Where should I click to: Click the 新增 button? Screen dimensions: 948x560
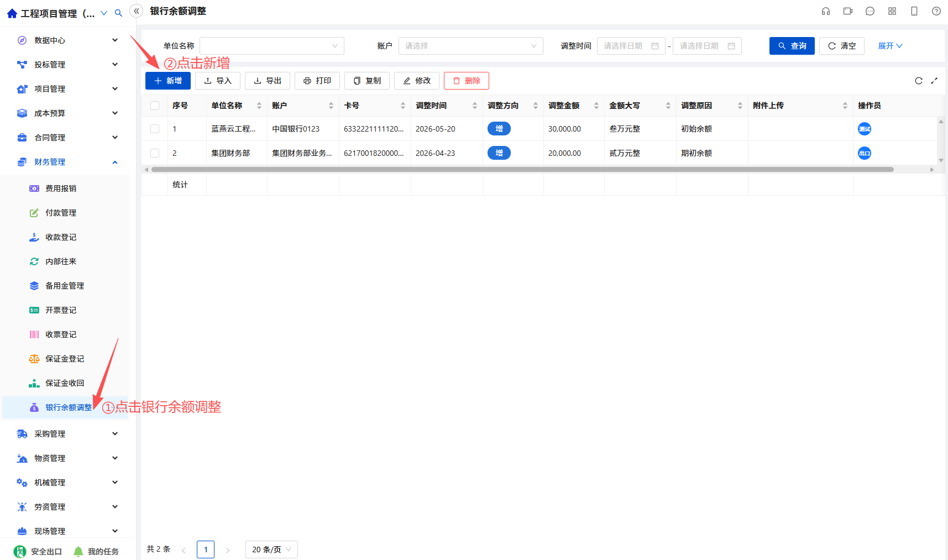point(168,81)
